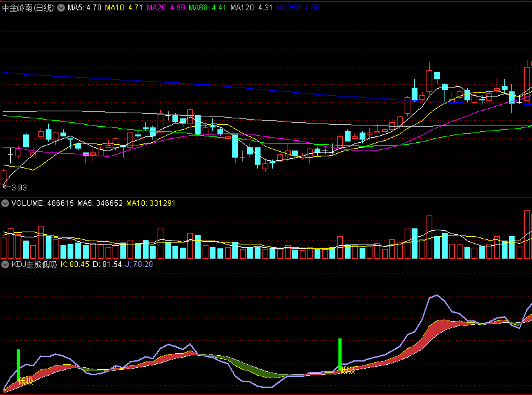Click the 3.93 low price annotation
Screen dimensions: 532x395
coord(19,188)
